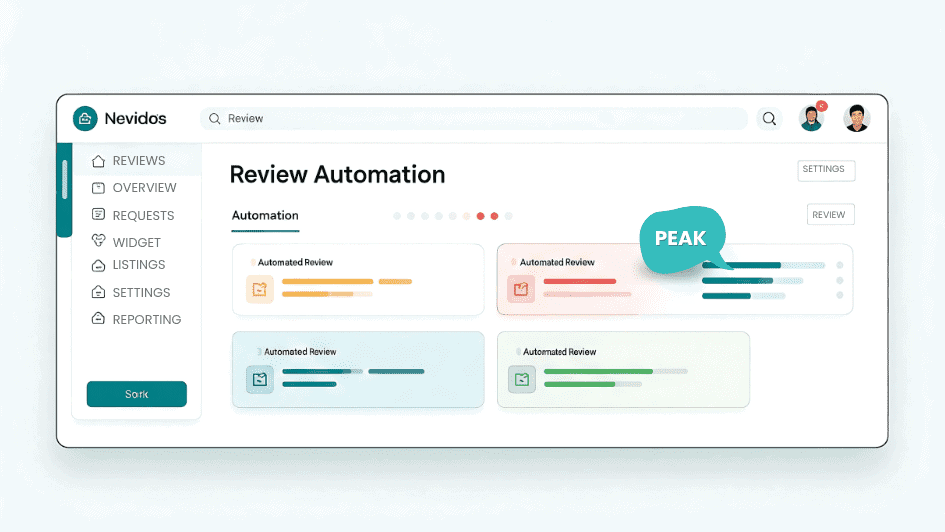Viewport: 945px width, 532px height.
Task: Select the second red pagination dot
Action: click(x=494, y=216)
